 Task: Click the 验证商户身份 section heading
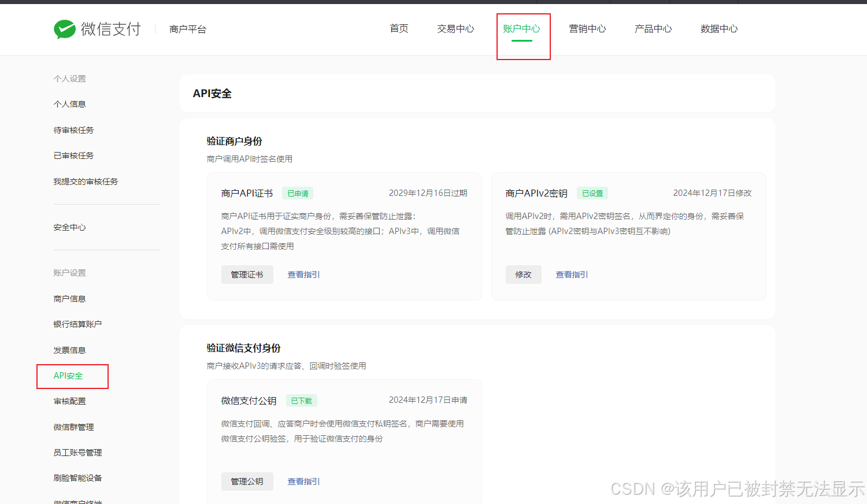(x=235, y=141)
